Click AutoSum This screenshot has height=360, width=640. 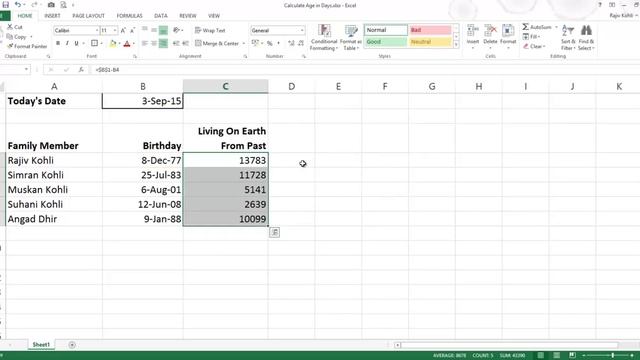click(537, 27)
